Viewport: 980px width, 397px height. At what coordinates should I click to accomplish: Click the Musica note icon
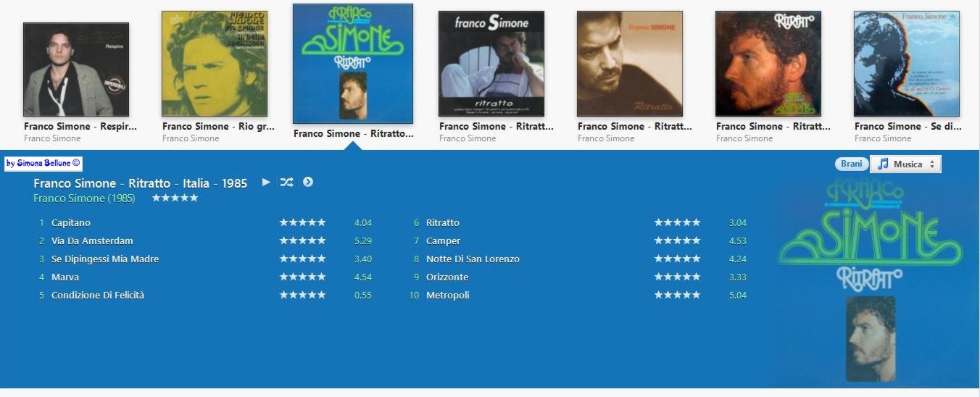point(883,164)
